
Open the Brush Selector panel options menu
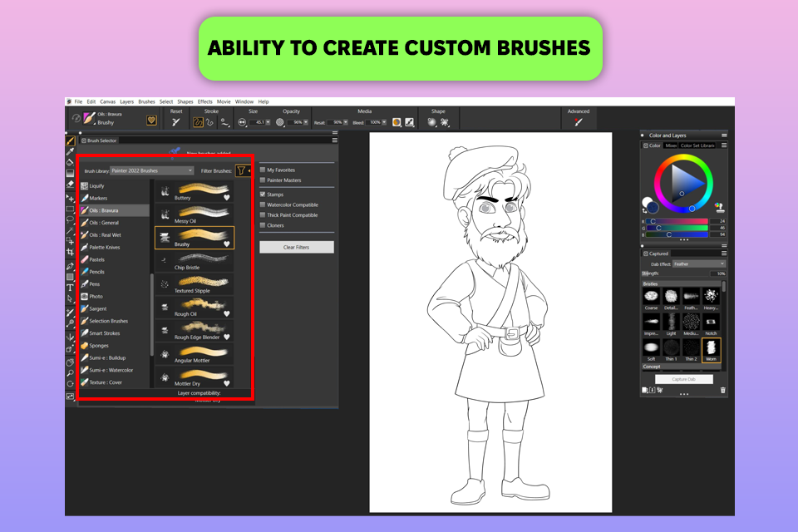coord(334,140)
